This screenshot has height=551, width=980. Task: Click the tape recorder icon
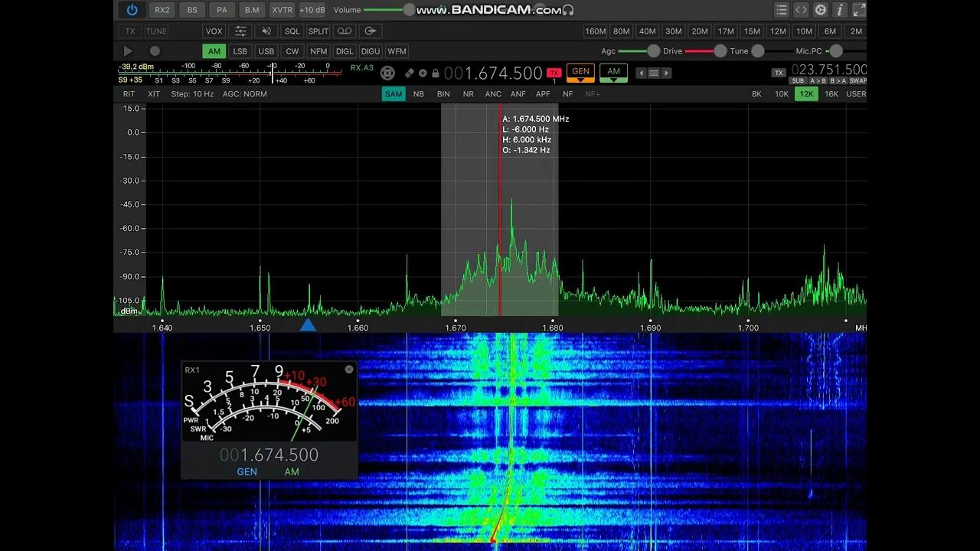tap(345, 31)
